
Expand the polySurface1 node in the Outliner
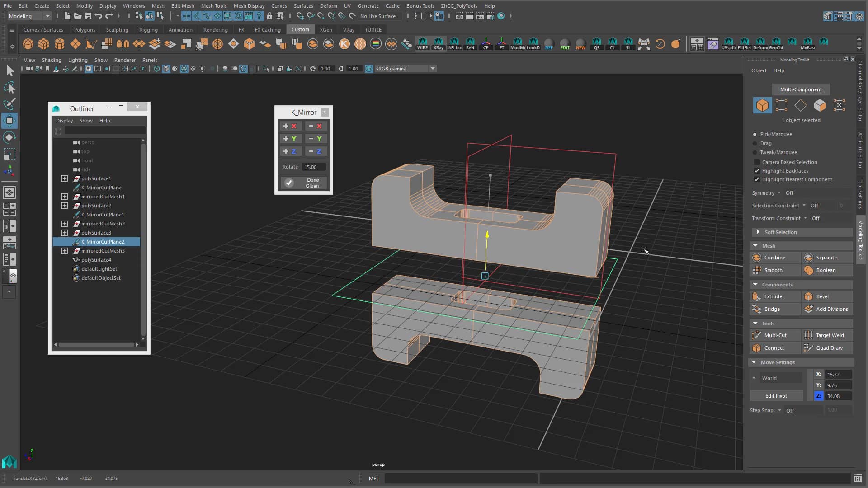pos(65,178)
